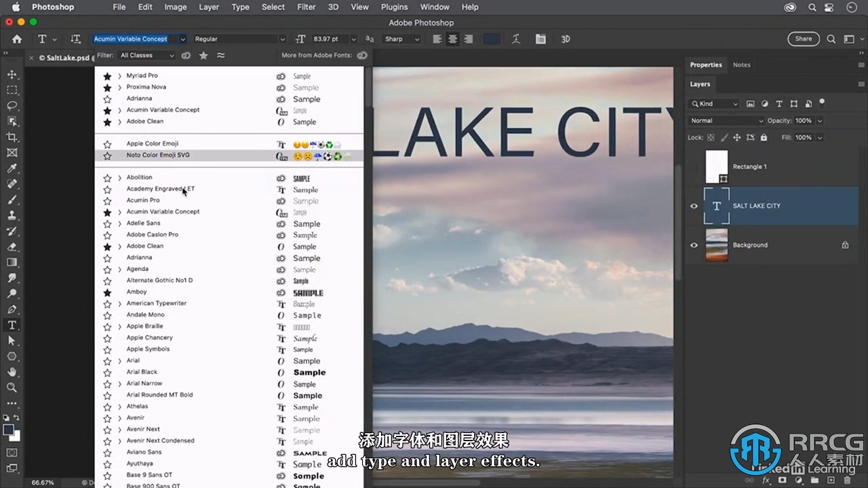
Task: Select the Clone Stamp tool
Action: coord(12,216)
